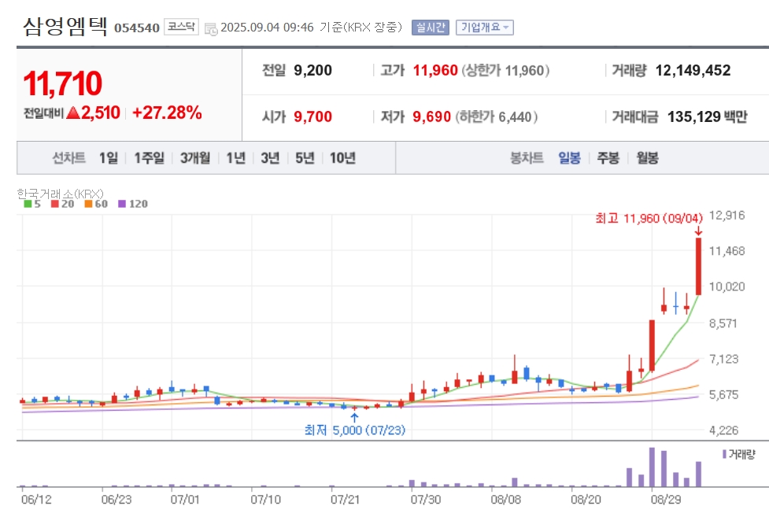The image size is (769, 532).
Task: Click the red up-triangle price change icon
Action: [x=73, y=113]
